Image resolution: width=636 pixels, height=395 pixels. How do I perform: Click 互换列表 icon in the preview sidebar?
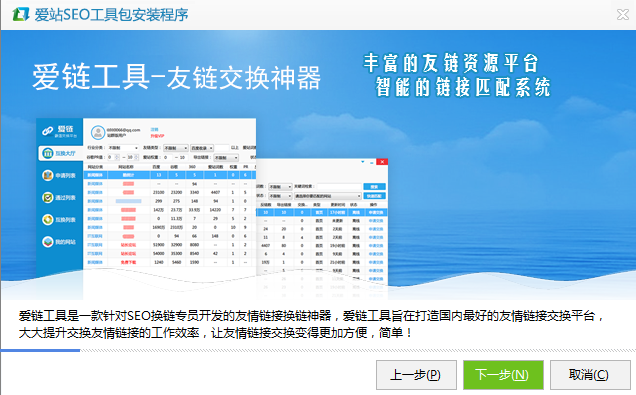point(47,219)
